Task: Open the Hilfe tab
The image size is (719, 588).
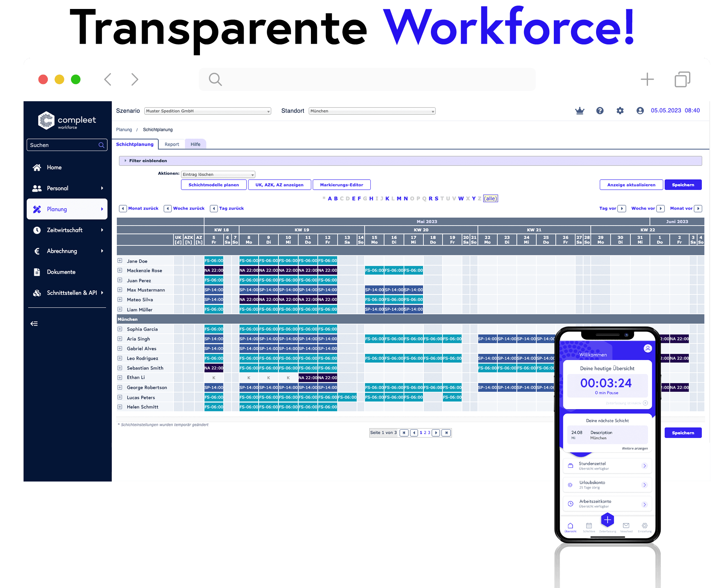Action: (x=195, y=144)
